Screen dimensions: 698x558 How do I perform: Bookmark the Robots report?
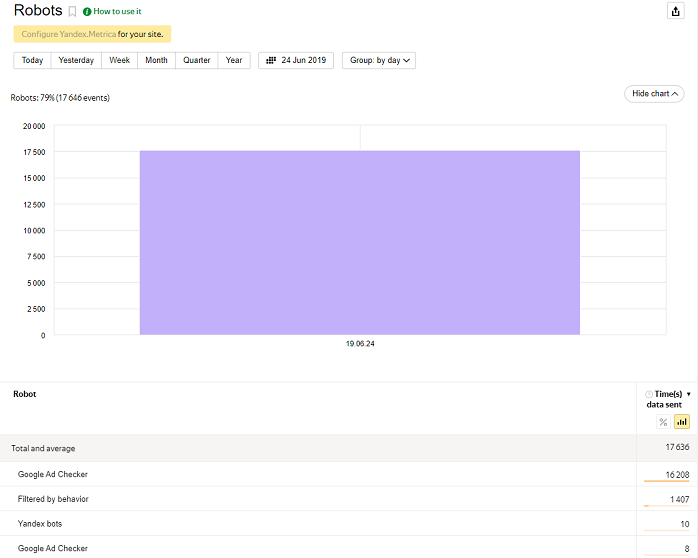(72, 11)
